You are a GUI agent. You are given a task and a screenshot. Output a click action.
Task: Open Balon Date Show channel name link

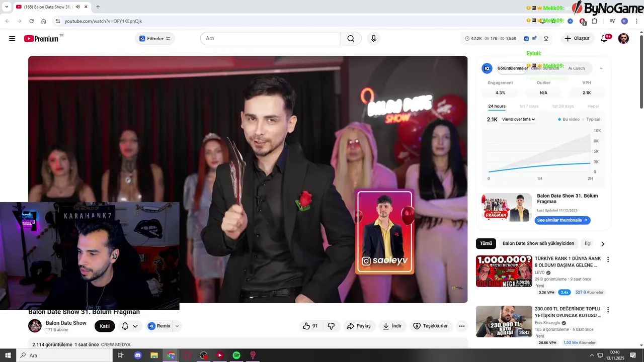point(66,323)
